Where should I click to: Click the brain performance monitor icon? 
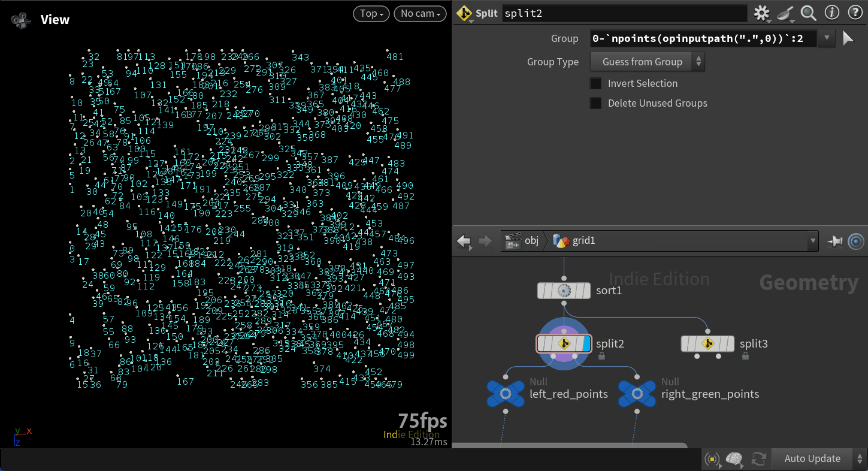click(x=734, y=459)
